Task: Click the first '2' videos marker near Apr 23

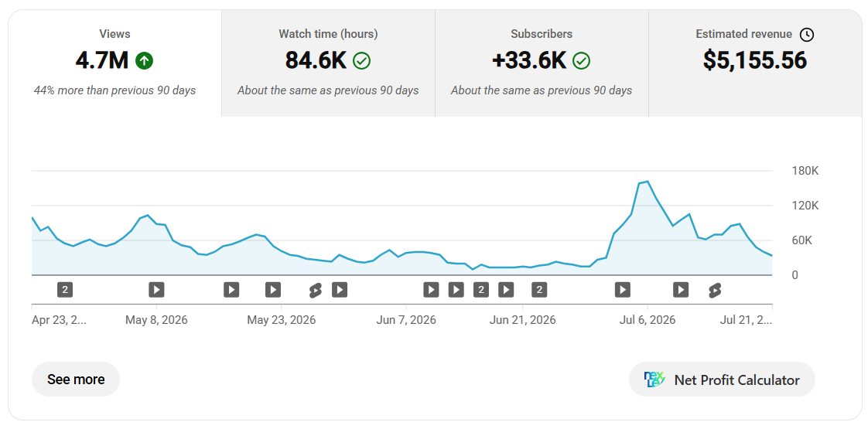Action: [x=65, y=289]
